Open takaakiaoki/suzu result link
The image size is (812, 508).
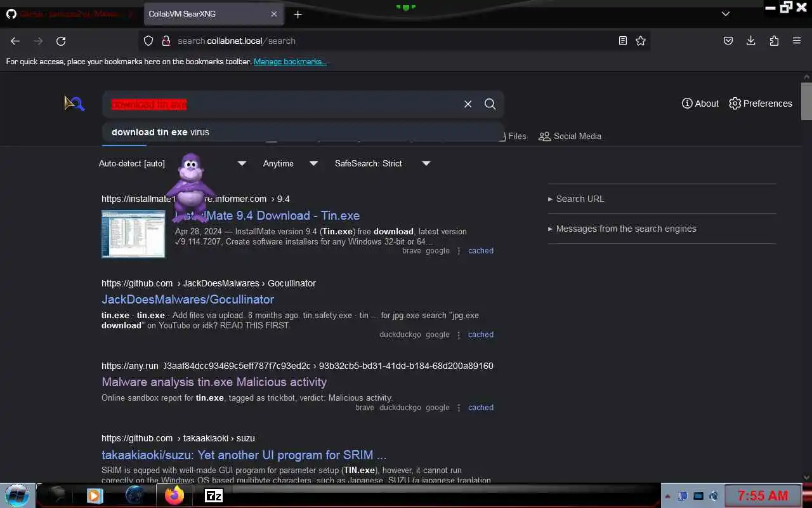pos(244,455)
